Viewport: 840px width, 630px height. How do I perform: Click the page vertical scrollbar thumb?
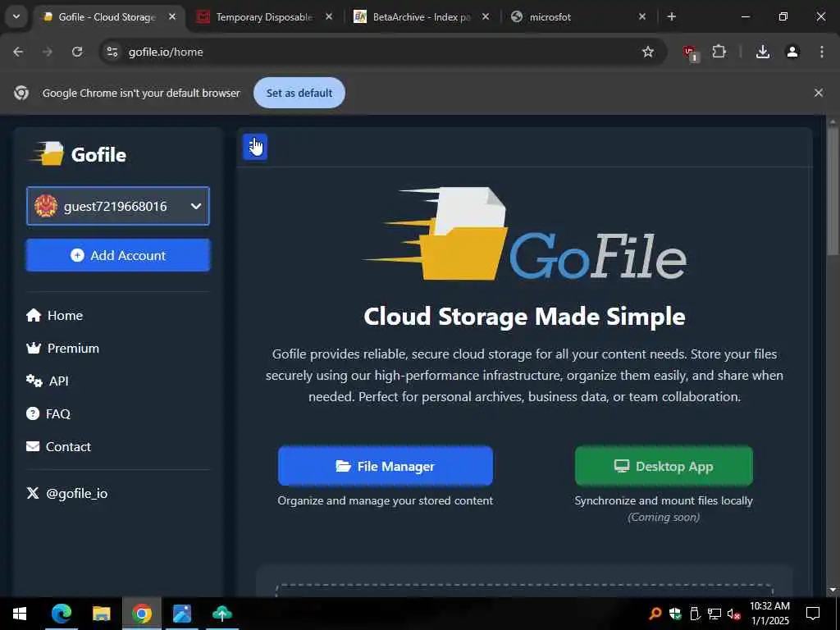tap(833, 191)
